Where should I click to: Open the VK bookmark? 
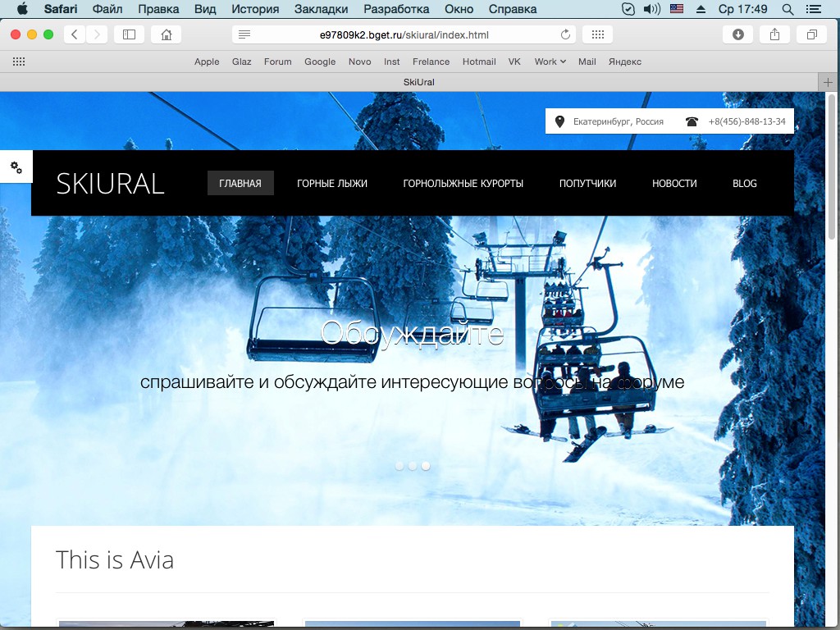514,62
